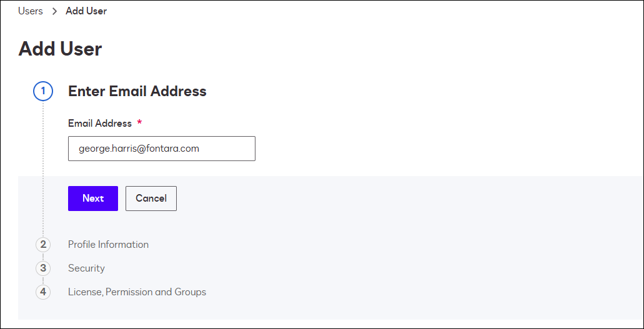Click the Email Address field label
Image resolution: width=644 pixels, height=329 pixels.
click(x=100, y=123)
